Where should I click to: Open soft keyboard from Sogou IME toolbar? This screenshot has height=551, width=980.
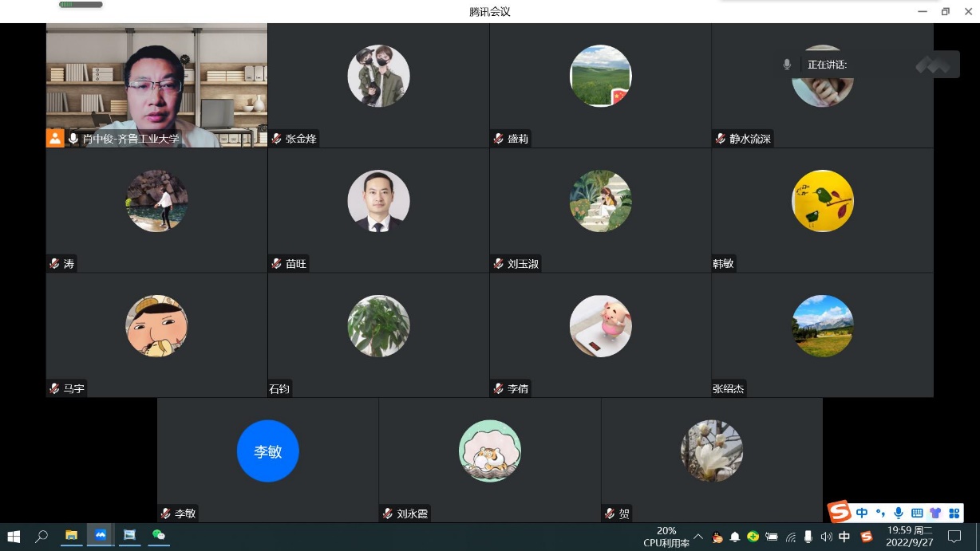917,513
